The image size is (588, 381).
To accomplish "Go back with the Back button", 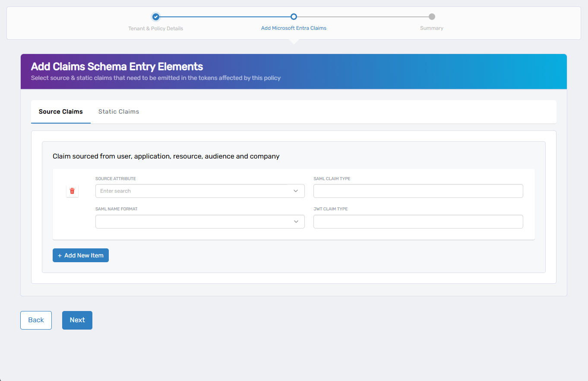I will pyautogui.click(x=36, y=320).
